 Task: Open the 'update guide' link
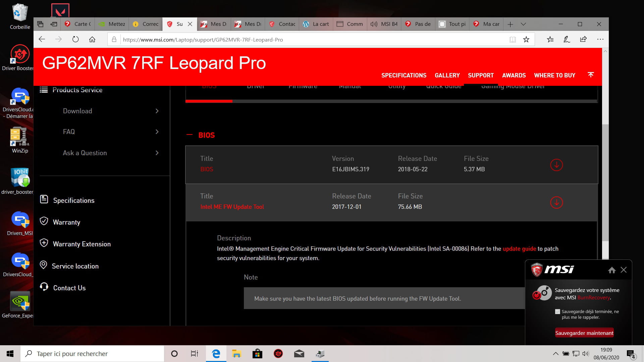[519, 249]
